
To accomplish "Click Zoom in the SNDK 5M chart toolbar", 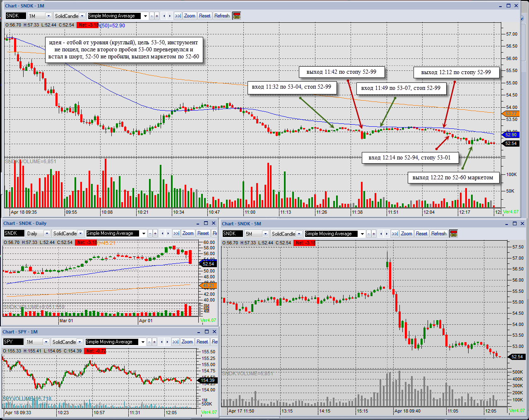I will (406, 234).
